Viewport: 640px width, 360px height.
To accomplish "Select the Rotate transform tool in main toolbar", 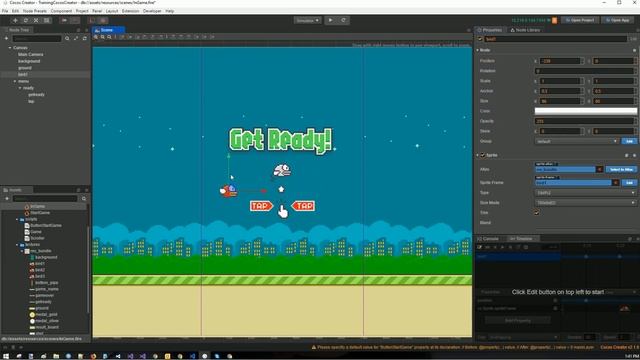I will click(26, 20).
